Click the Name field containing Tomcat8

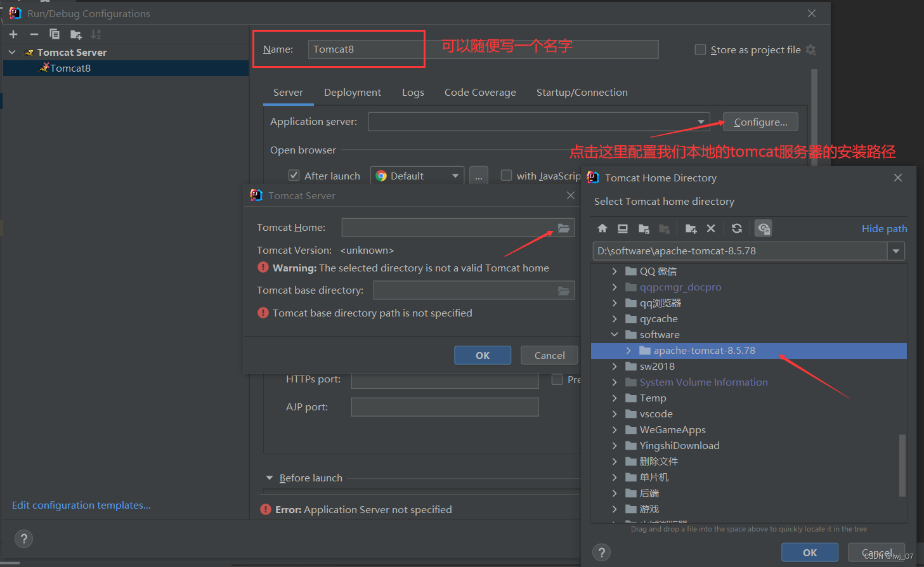coord(483,49)
